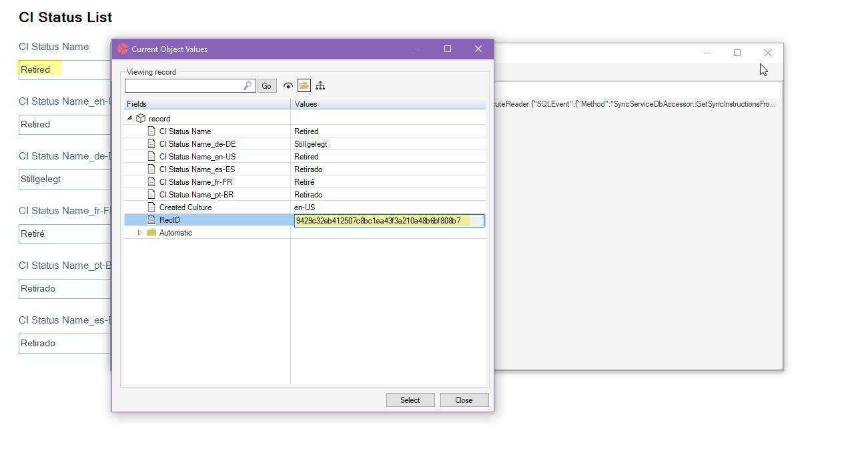Screen dimensions: 868x473
Task: Click the hierarchy tree icon
Action: [x=320, y=85]
